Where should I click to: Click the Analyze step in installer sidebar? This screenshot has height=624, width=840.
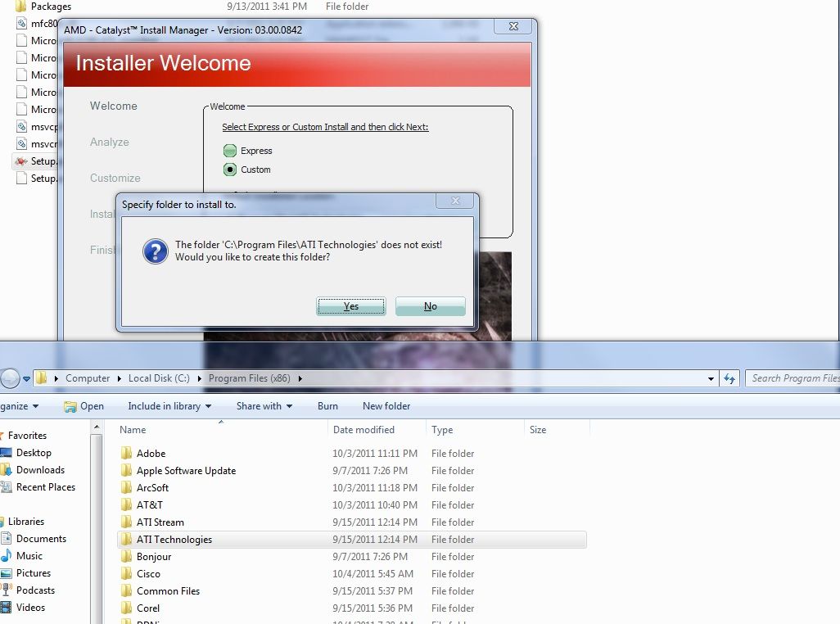(109, 142)
